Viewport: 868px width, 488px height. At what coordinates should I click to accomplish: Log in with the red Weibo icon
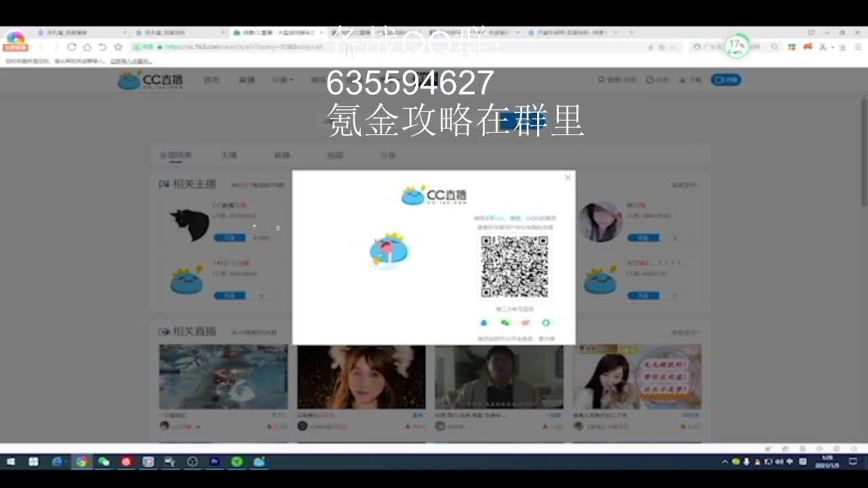526,323
